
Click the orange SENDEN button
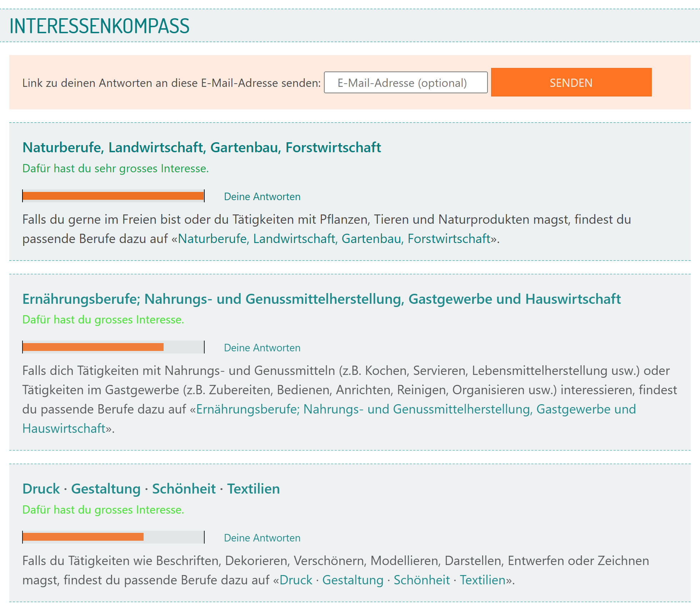click(x=571, y=82)
